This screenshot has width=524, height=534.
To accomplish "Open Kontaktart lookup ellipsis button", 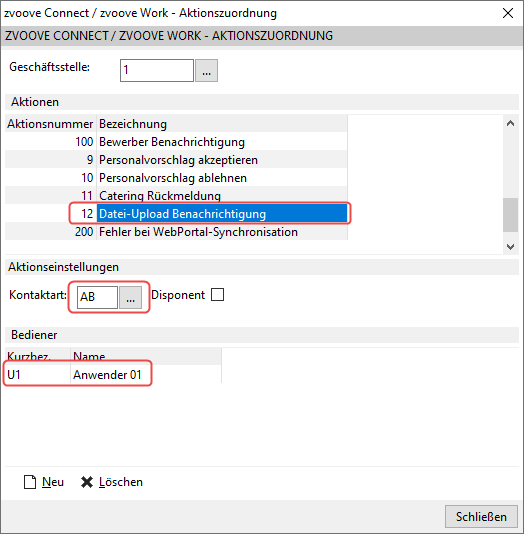I will (130, 297).
